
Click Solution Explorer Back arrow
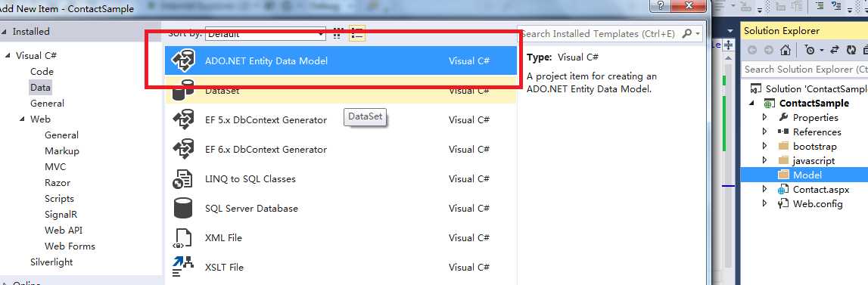(x=752, y=50)
